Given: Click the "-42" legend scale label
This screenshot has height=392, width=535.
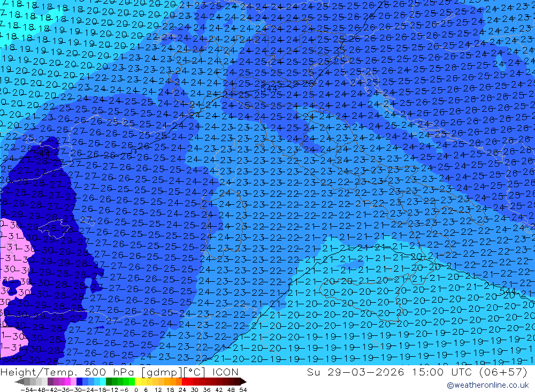Looking at the screenshot, I should [x=52, y=390].
